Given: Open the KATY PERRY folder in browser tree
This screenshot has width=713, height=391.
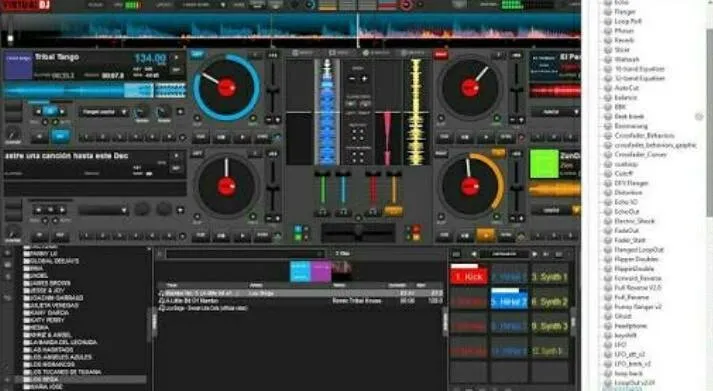Looking at the screenshot, I should (x=47, y=320).
